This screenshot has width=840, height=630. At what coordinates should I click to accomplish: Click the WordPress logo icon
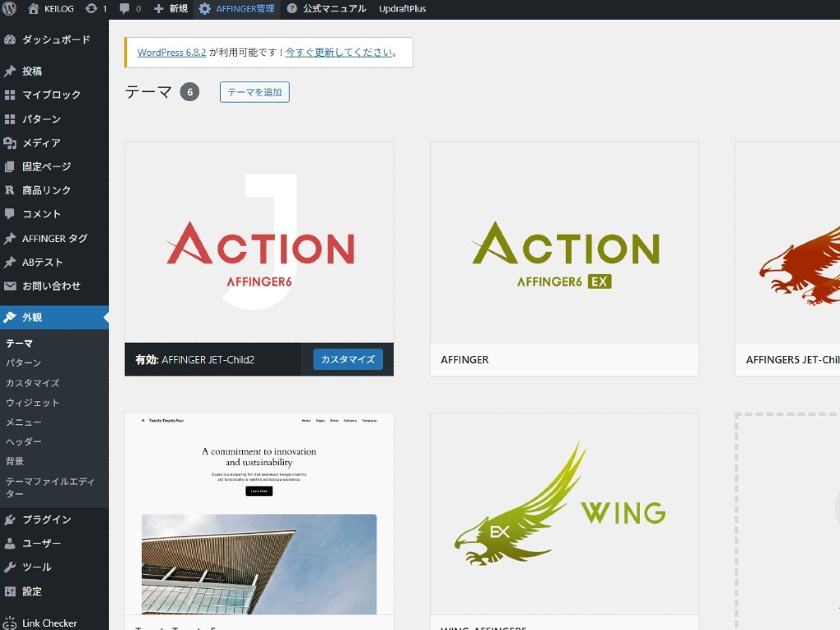[10, 8]
